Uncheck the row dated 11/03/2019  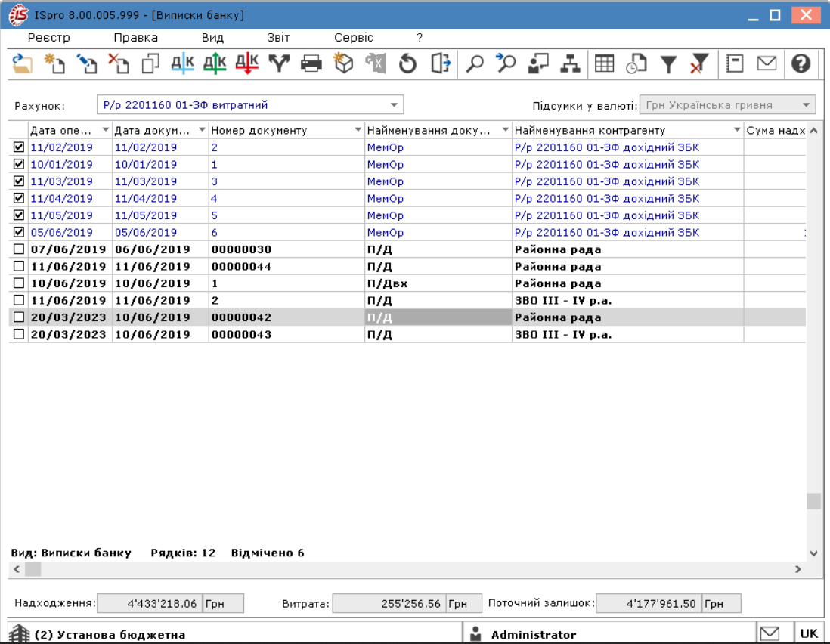[x=19, y=181]
